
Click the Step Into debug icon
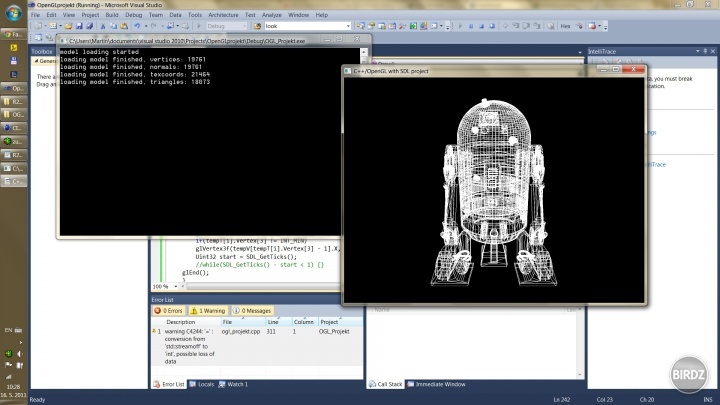516,26
